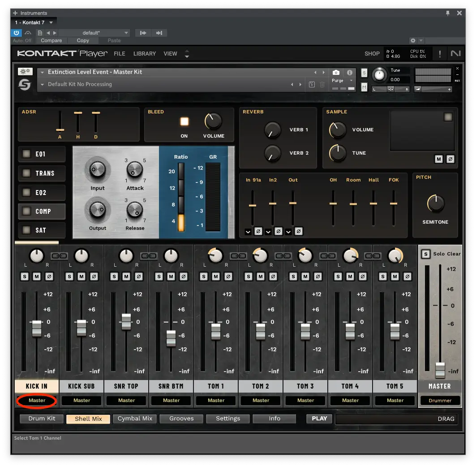Viewport: 476px width, 467px height.
Task: Click the phase invert icon under Out fader
Action: pyautogui.click(x=299, y=231)
